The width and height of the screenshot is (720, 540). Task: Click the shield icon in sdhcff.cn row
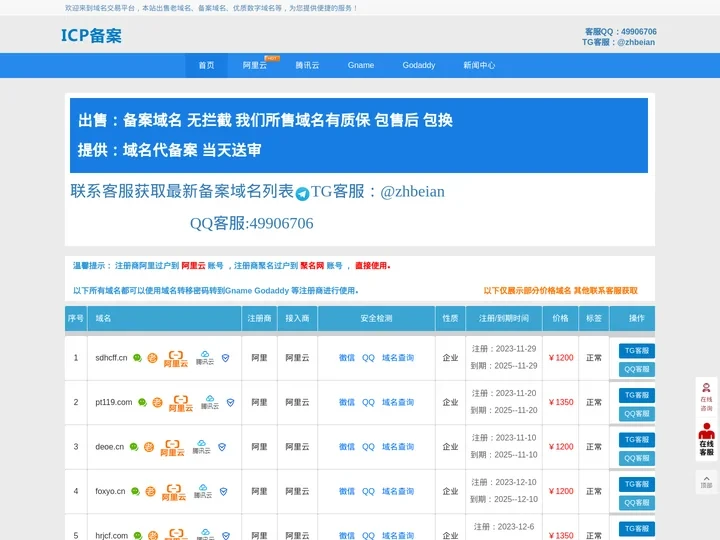(x=225, y=358)
